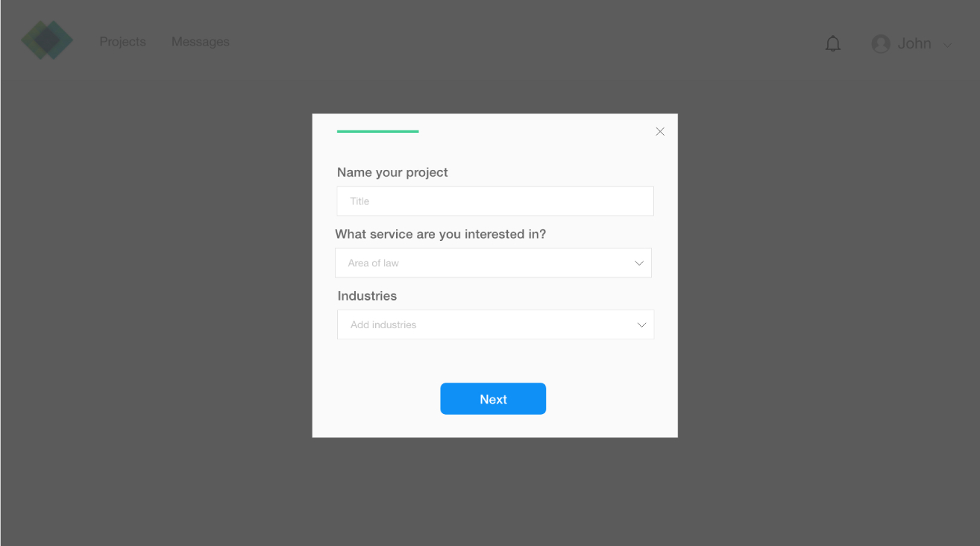Click the diamond-shaped app logo
The image size is (980, 546).
[47, 40]
